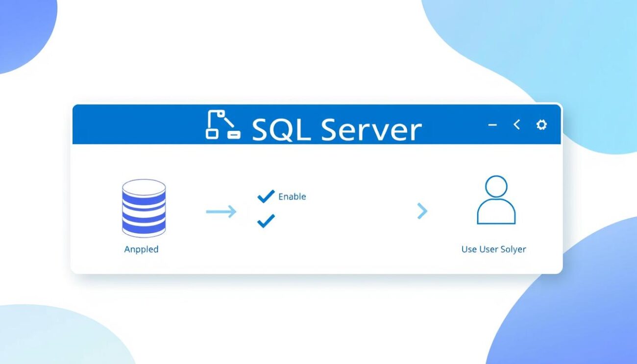This screenshot has height=364, width=637.
Task: Toggle the unlabeled checkmark below Enable
Action: (266, 221)
